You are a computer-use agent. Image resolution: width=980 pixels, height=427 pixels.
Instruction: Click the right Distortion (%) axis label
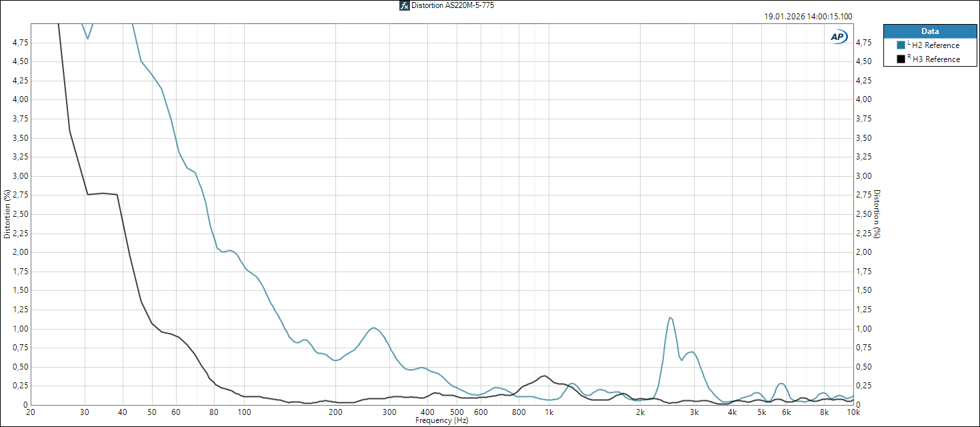click(x=877, y=214)
